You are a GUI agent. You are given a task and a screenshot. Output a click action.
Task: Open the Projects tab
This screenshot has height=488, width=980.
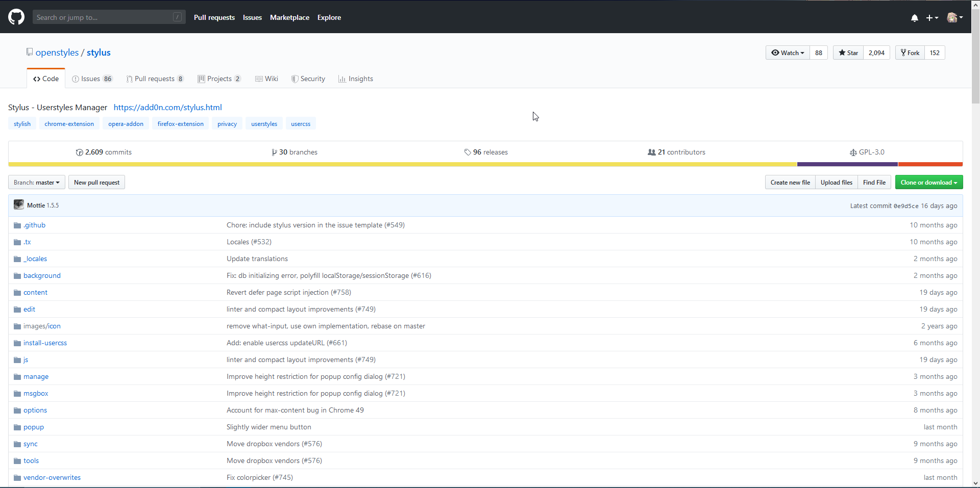219,79
